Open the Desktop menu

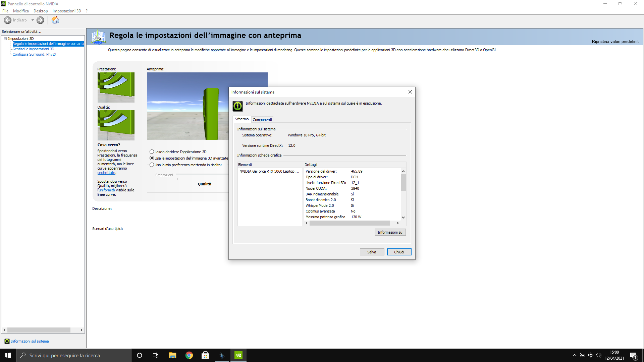point(41,11)
